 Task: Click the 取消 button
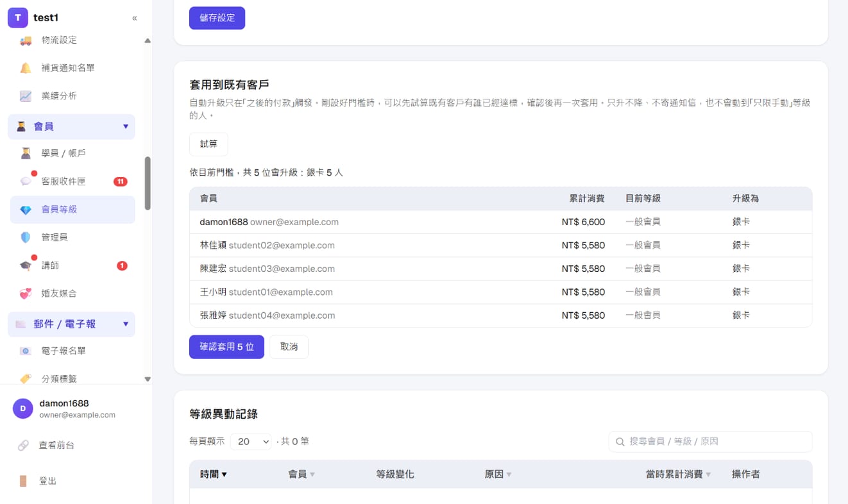[289, 347]
